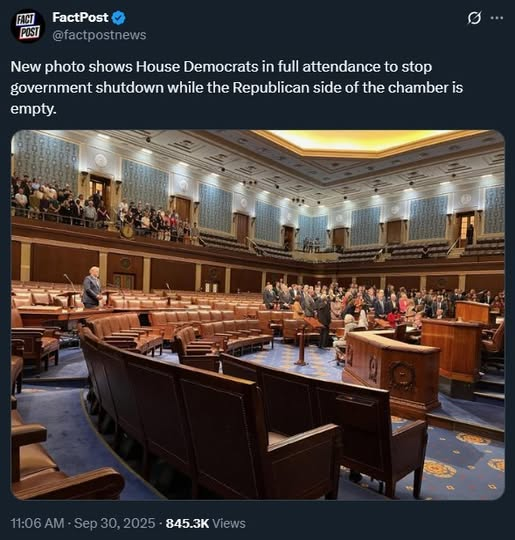The width and height of the screenshot is (515, 540).
Task: Click the gold clock on gallery railing
Action: [127, 232]
